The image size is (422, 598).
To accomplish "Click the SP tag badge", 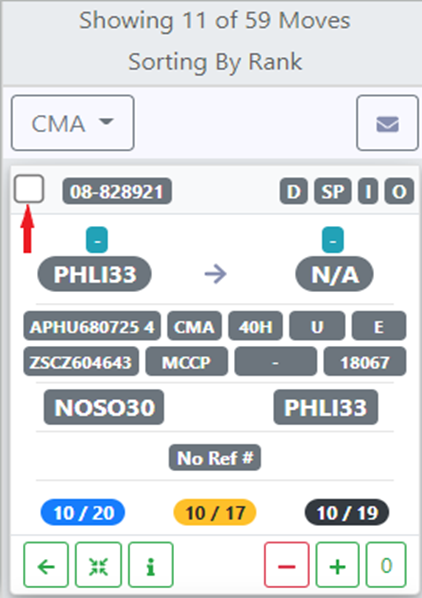I will (333, 191).
